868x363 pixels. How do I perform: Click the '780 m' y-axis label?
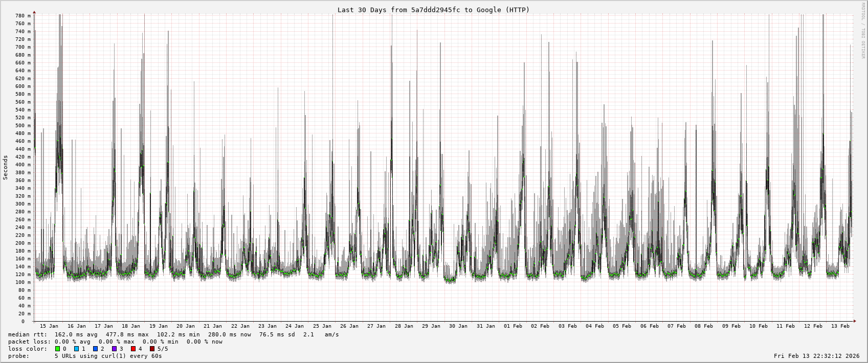(23, 16)
